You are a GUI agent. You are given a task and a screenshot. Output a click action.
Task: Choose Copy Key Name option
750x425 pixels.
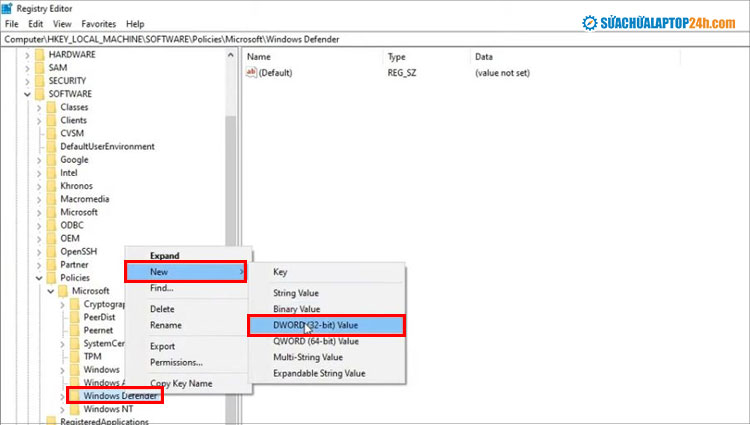click(181, 383)
